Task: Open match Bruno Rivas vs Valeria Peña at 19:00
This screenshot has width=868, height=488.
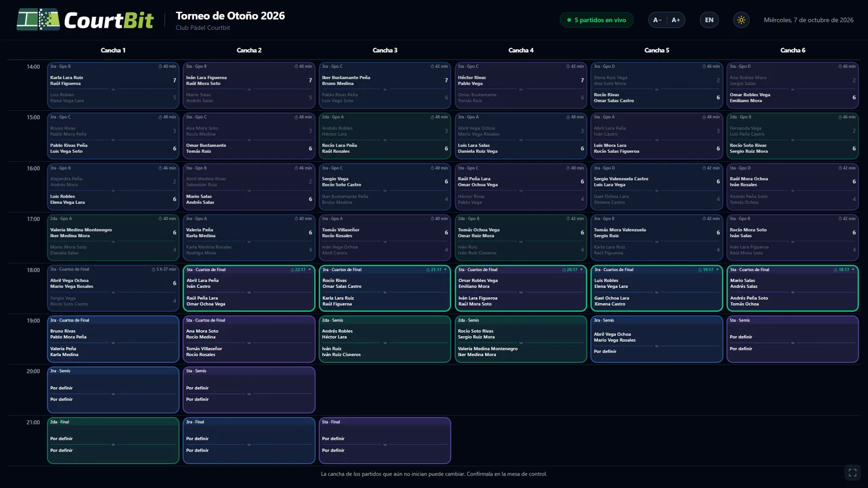Action: (113, 339)
